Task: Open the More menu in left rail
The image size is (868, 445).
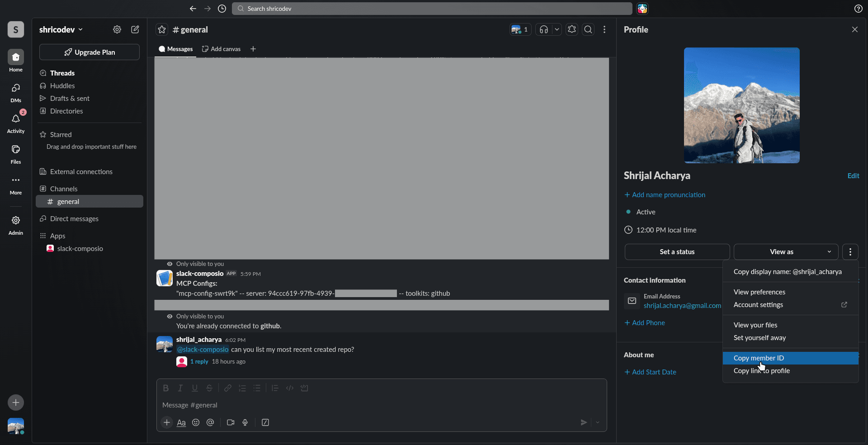Action: coord(16,185)
